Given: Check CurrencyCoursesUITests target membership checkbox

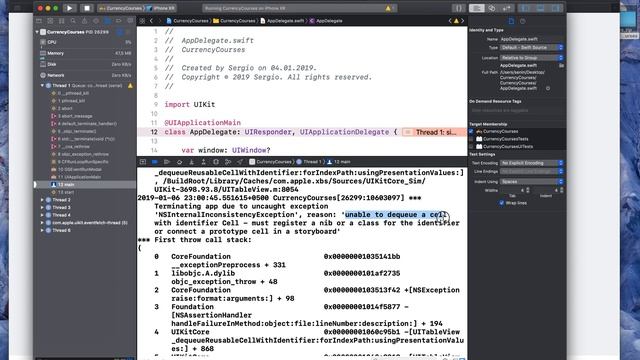Looking at the screenshot, I should 471,146.
